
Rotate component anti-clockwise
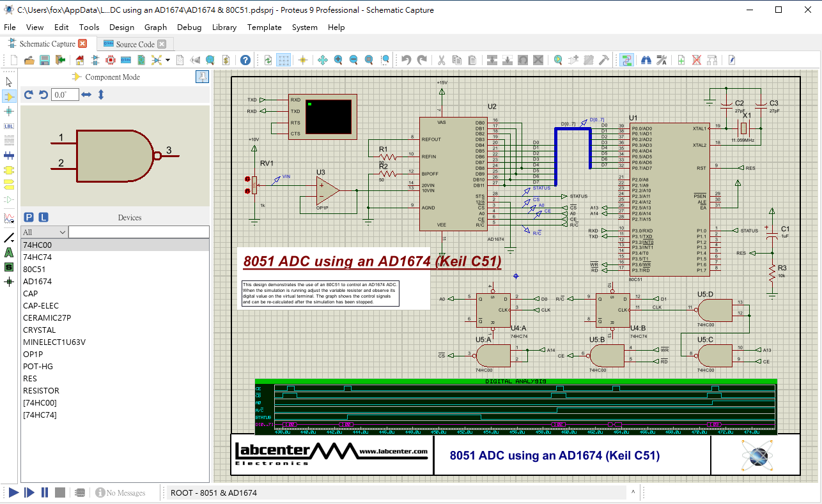click(x=43, y=95)
